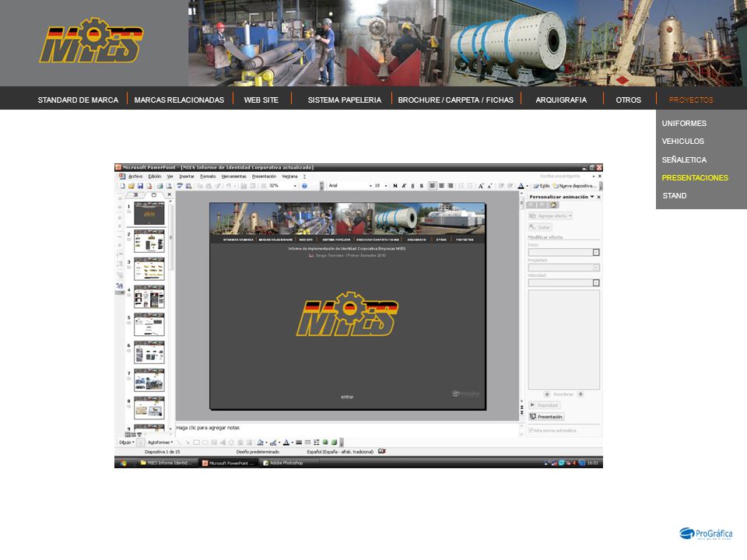747x560 pixels.
Task: Click the blue Help question icon
Action: (x=304, y=186)
